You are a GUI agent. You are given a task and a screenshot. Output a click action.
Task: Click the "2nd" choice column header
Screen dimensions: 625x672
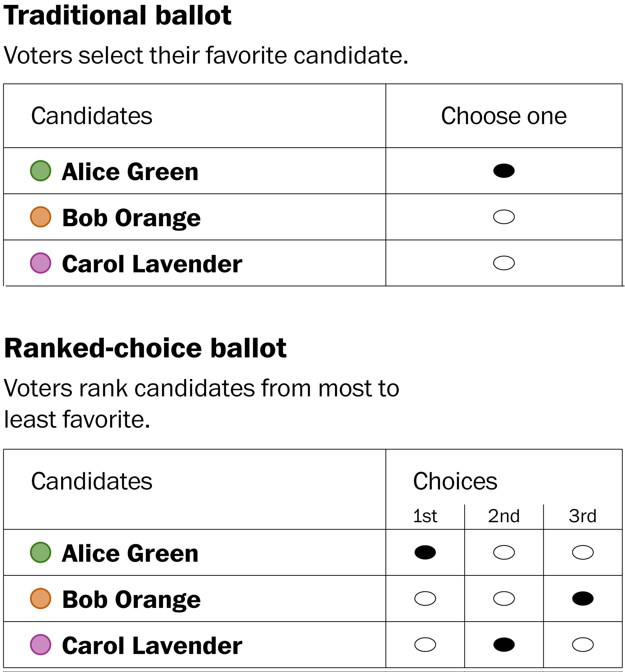click(x=504, y=516)
